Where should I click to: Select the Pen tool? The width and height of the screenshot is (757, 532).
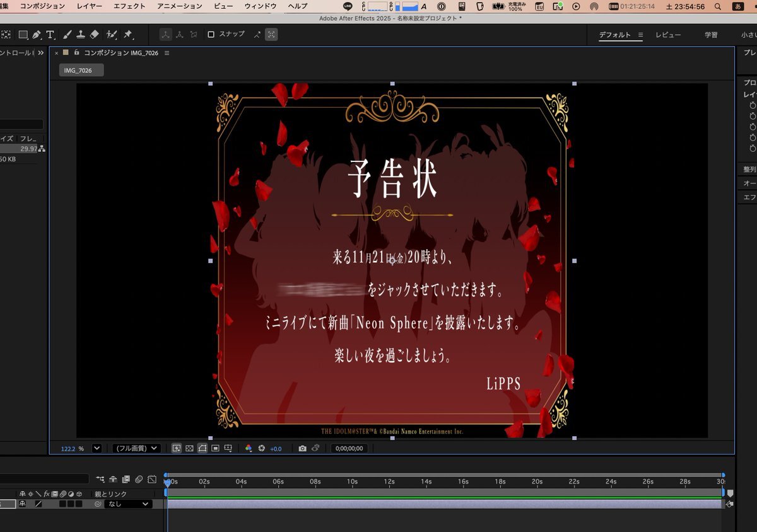[x=37, y=34]
